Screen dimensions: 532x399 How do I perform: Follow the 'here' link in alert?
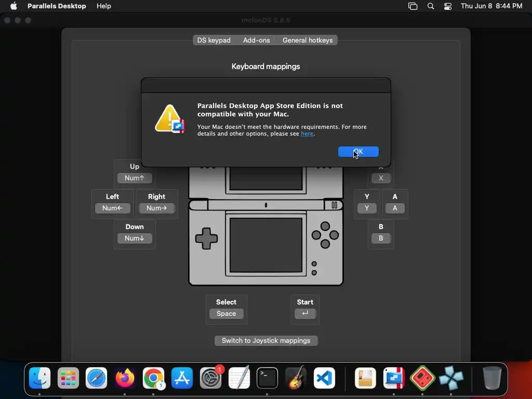307,134
